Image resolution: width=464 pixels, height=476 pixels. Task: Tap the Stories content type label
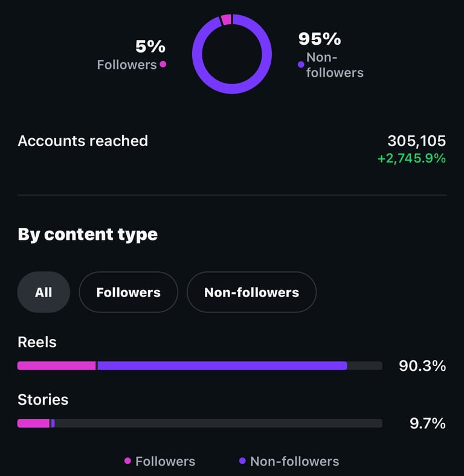coord(43,399)
